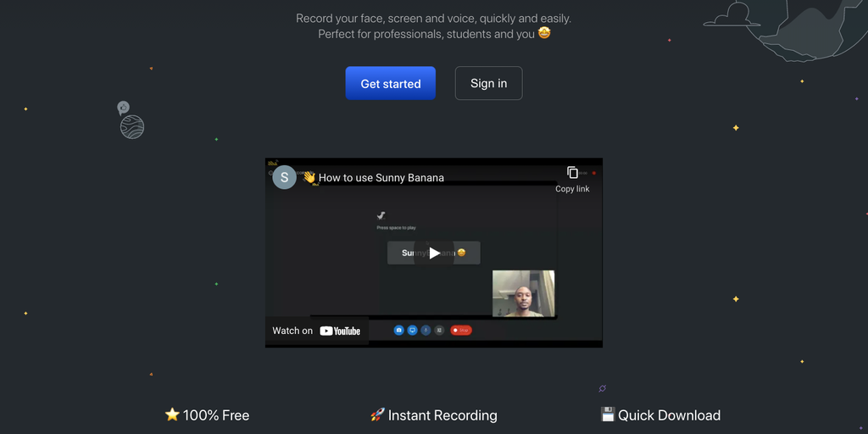Open the Sign in button
This screenshot has width=868, height=434.
point(489,83)
